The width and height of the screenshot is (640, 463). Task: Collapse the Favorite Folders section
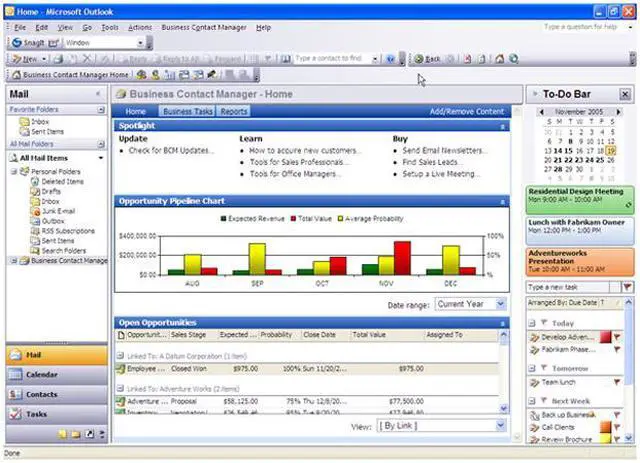(101, 109)
